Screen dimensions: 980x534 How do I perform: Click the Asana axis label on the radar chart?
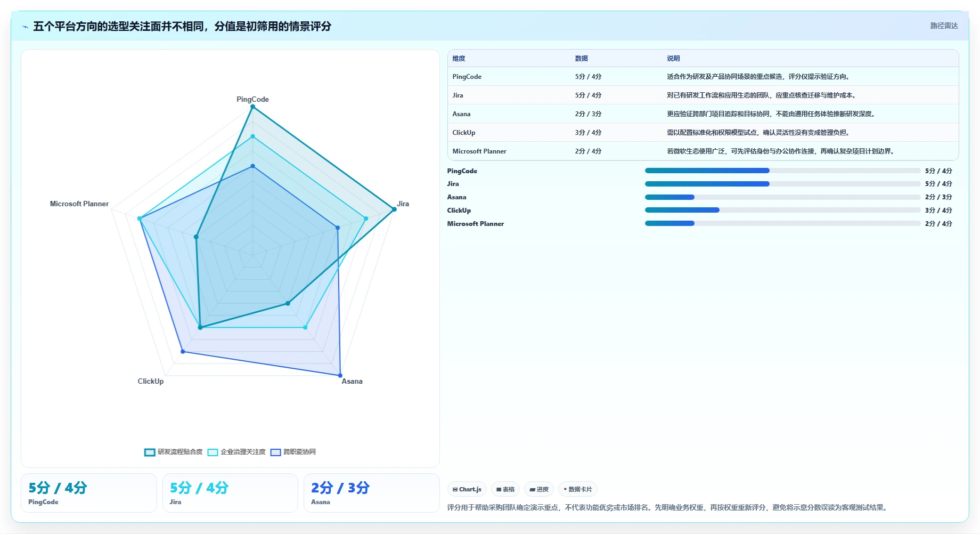[x=352, y=381]
